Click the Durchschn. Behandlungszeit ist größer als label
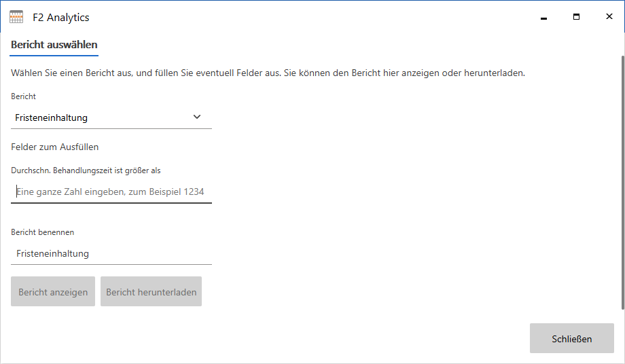This screenshot has height=364, width=625. click(x=86, y=170)
